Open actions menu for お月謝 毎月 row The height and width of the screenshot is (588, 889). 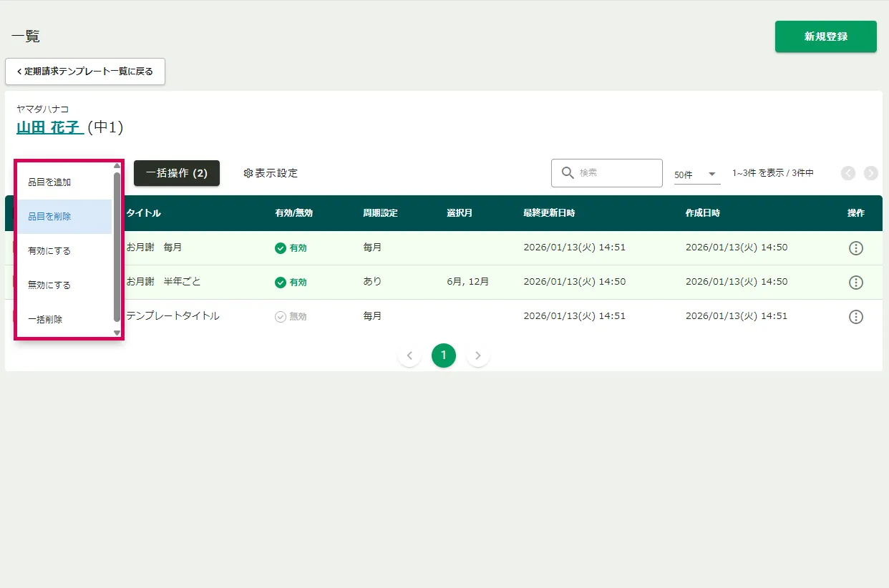click(x=855, y=248)
